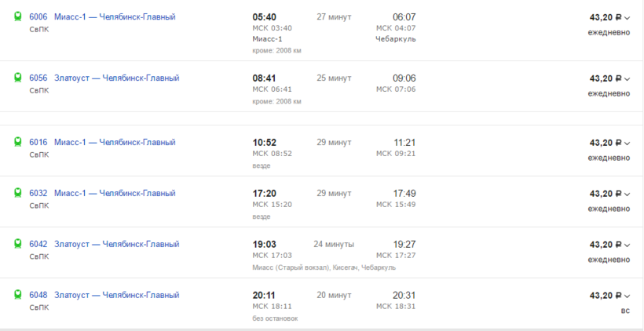
Task: Show price details for the 17:20 train
Action: pyautogui.click(x=627, y=194)
